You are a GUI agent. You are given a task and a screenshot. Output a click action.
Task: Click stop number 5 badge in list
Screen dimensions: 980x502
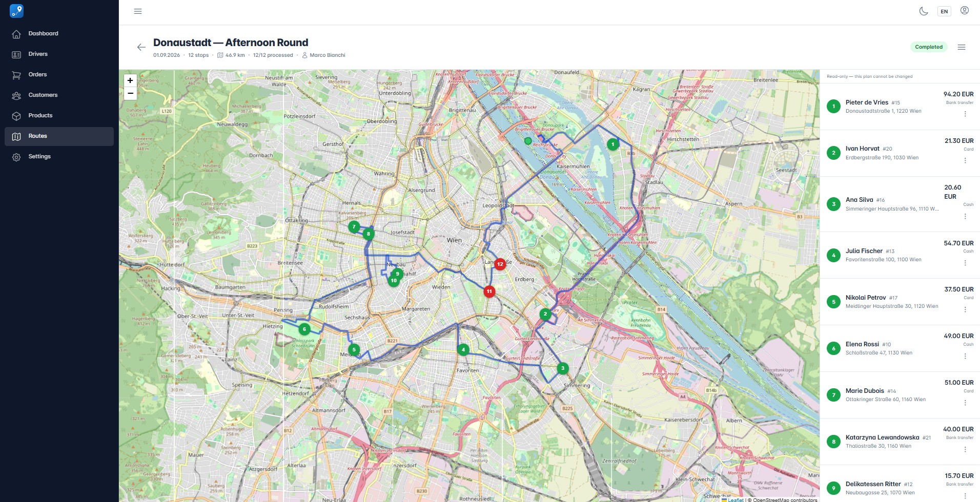[x=833, y=302]
